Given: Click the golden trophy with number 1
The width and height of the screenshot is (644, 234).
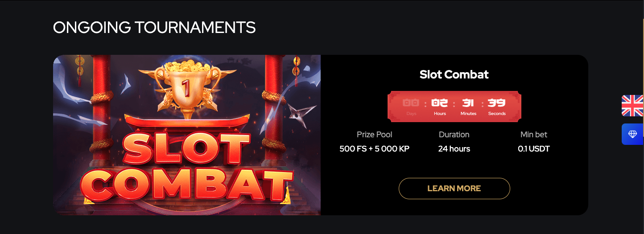Looking at the screenshot, I should 186,88.
